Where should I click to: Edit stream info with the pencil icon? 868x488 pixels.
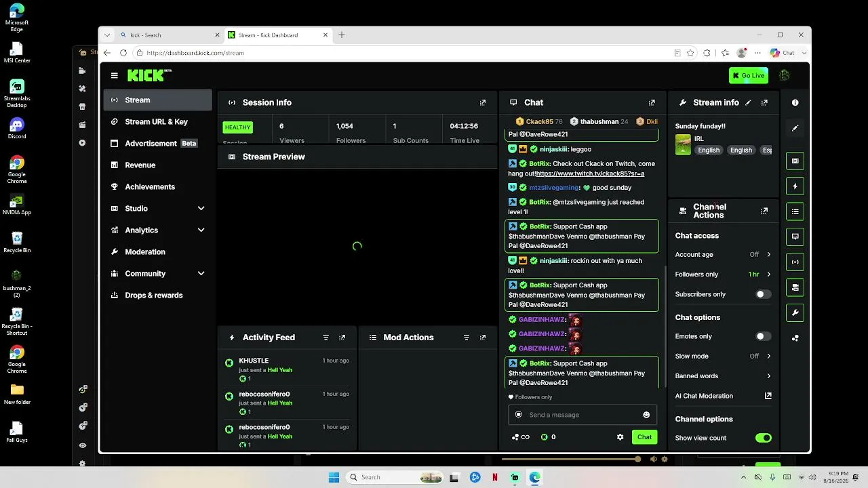pyautogui.click(x=748, y=102)
